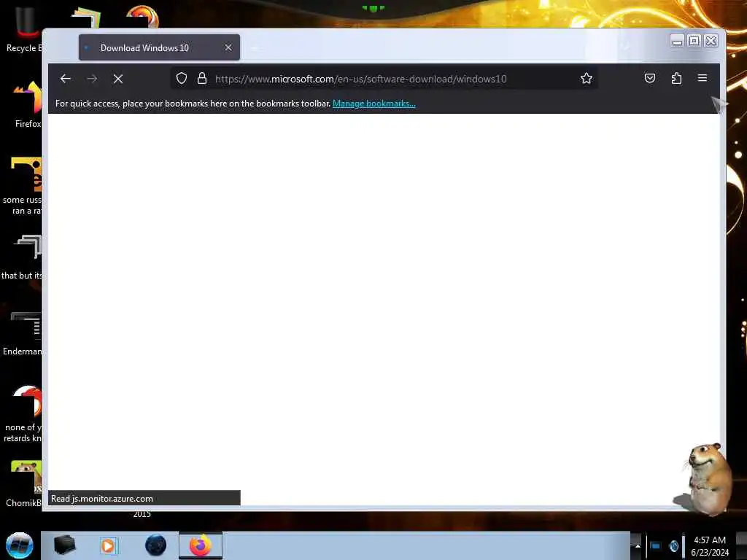747x560 pixels.
Task: Open the tracking protection shield
Action: coord(182,79)
